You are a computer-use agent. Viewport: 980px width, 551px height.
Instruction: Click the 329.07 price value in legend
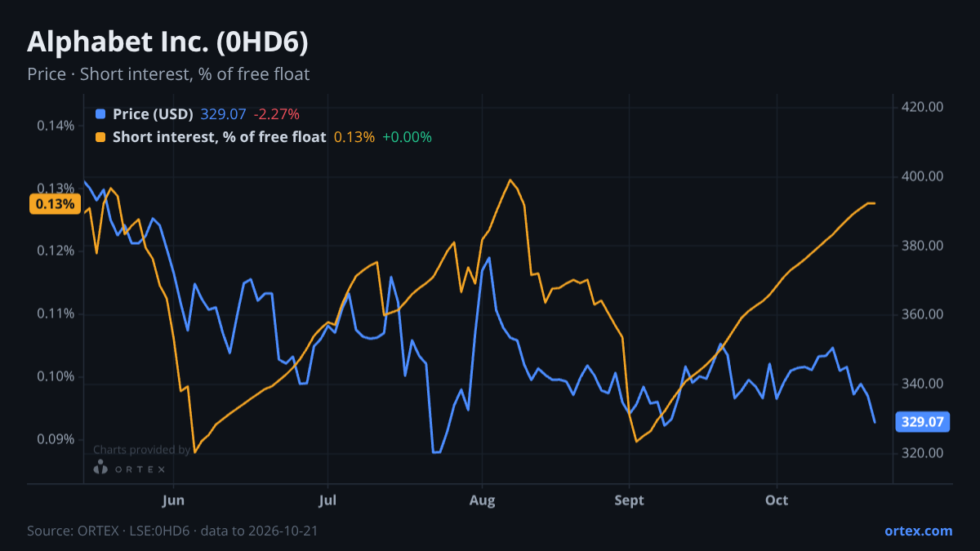[223, 113]
